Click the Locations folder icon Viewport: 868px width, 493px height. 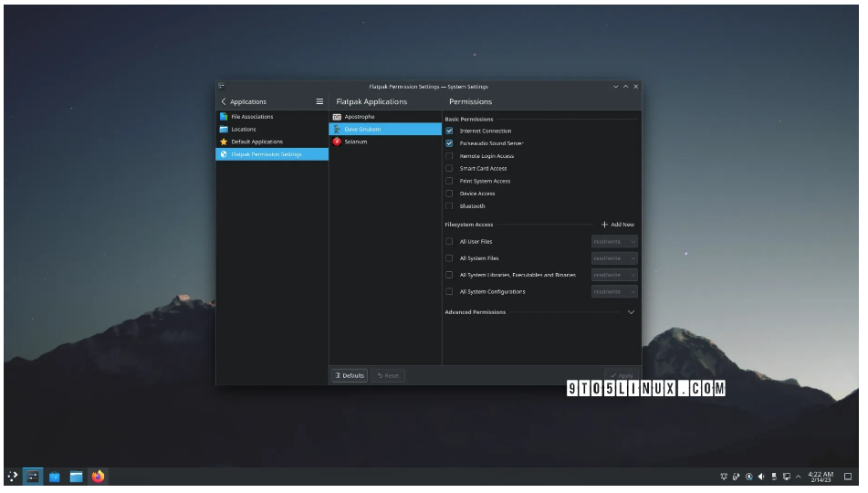coord(224,129)
